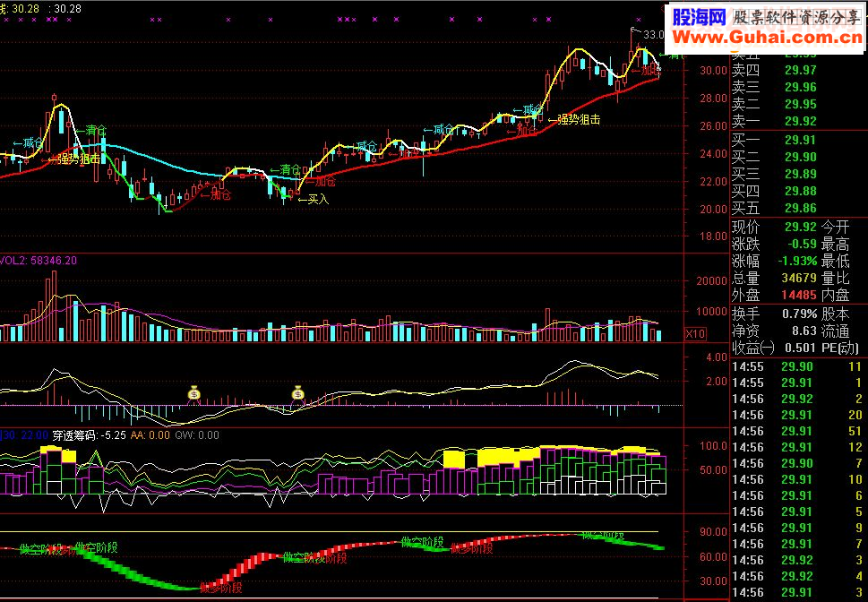Click the 流通 label
This screenshot has width=868, height=602.
click(835, 331)
